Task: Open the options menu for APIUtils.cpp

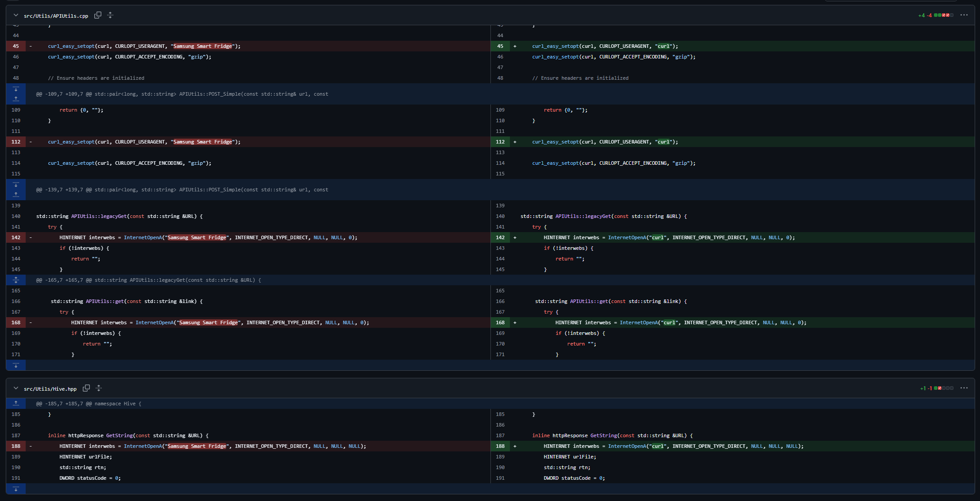Action: pos(964,15)
